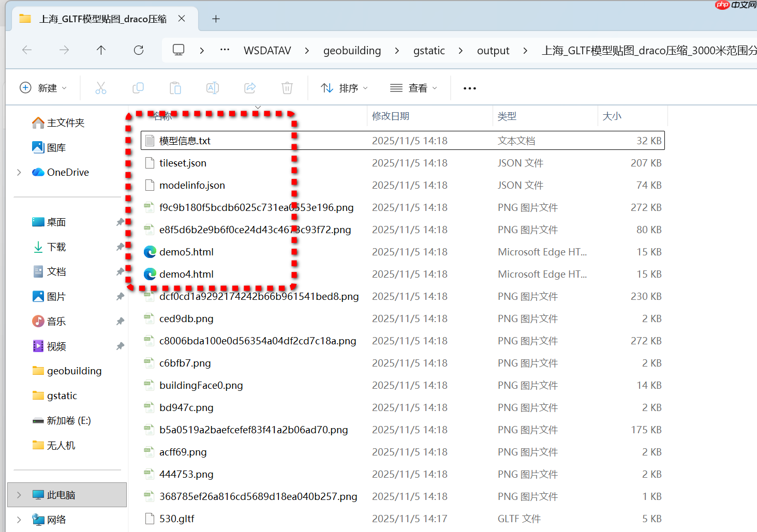Navigate up one folder level
Screen dimensions: 757x532
click(101, 50)
